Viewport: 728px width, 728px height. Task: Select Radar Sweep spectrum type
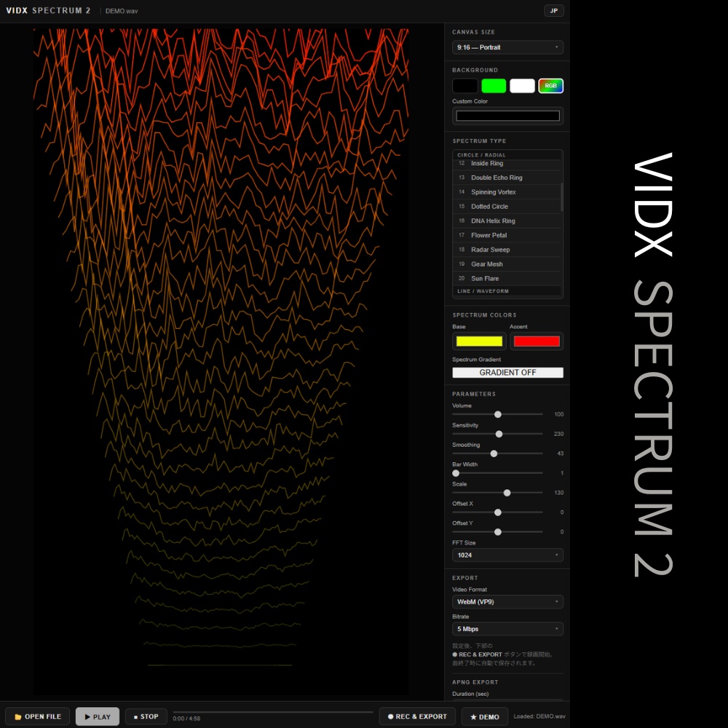click(507, 250)
